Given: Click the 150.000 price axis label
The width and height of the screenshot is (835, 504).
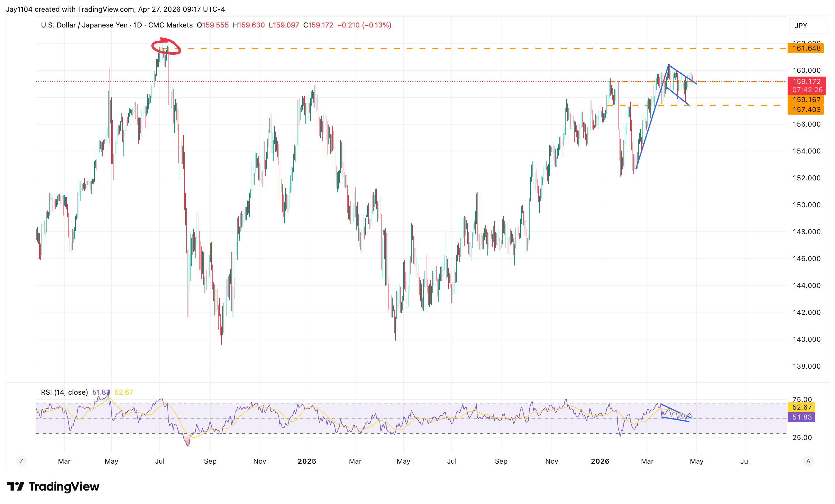Looking at the screenshot, I should tap(806, 205).
